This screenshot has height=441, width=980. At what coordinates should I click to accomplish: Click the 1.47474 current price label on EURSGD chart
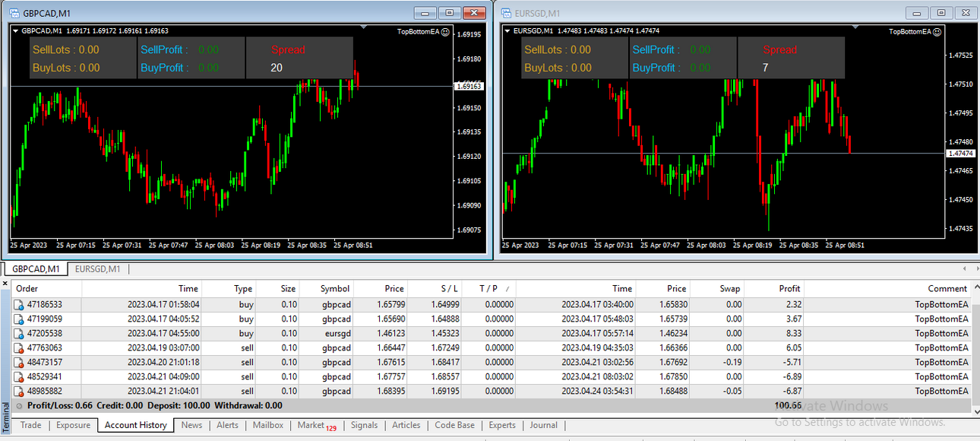(961, 154)
